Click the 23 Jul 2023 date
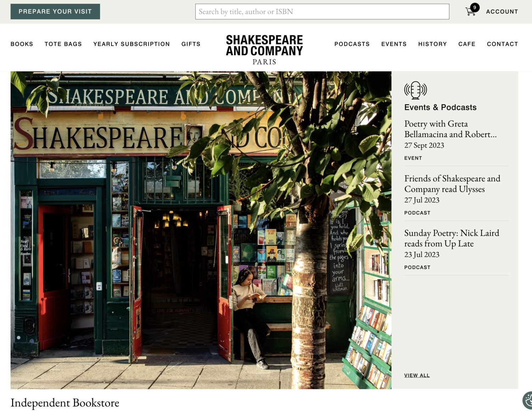The width and height of the screenshot is (532, 414). point(422,254)
